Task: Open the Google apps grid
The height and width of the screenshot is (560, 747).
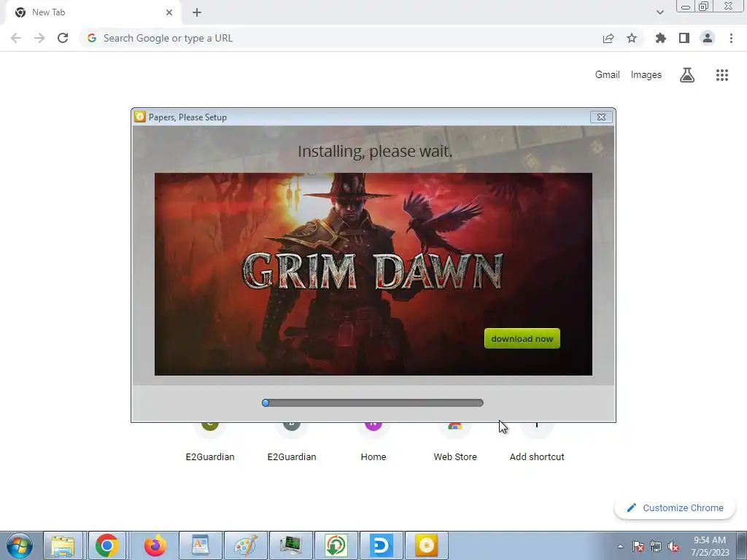Action: pos(722,75)
